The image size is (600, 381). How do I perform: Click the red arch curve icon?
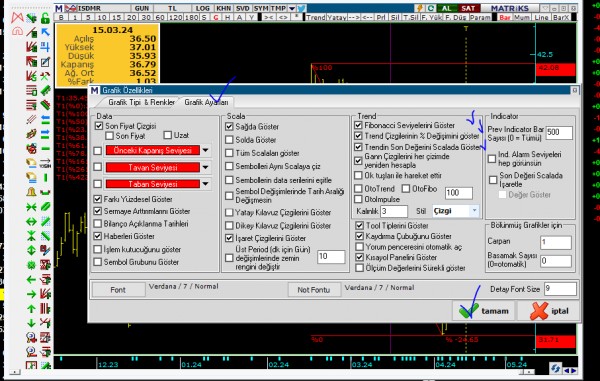[17, 31]
